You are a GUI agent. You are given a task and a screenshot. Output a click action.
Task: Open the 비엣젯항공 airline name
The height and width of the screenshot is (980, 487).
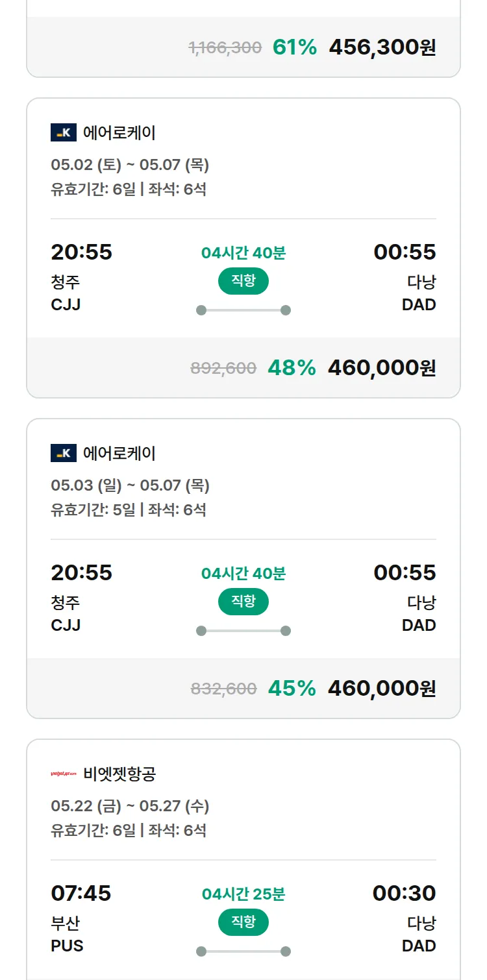point(119,774)
